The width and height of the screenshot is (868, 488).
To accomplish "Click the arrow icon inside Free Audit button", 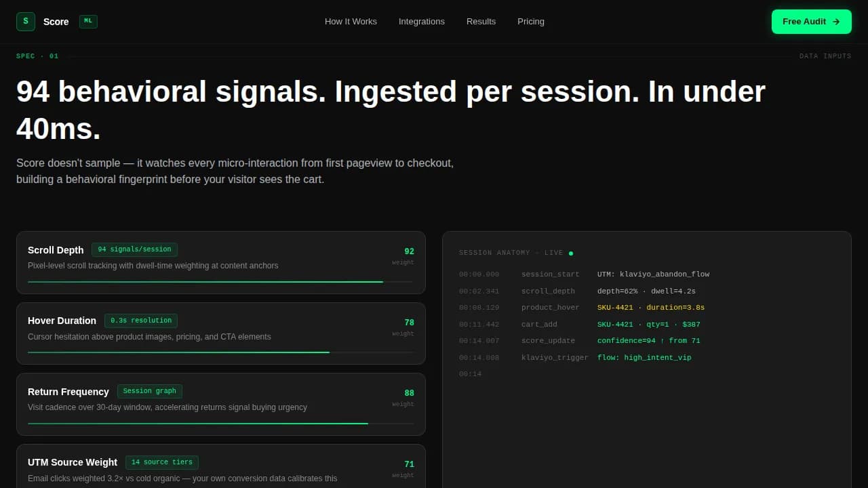I will (835, 21).
